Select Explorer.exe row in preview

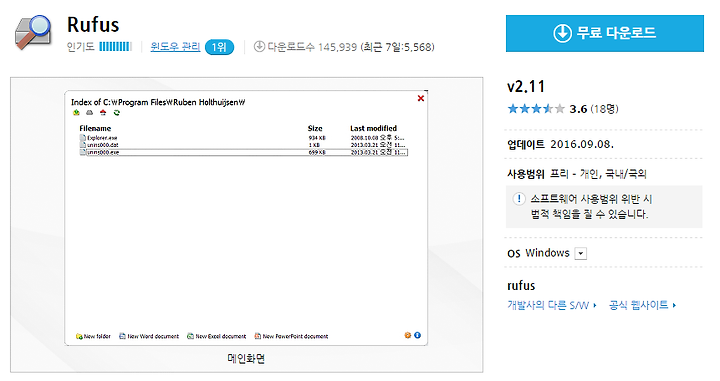(x=243, y=138)
